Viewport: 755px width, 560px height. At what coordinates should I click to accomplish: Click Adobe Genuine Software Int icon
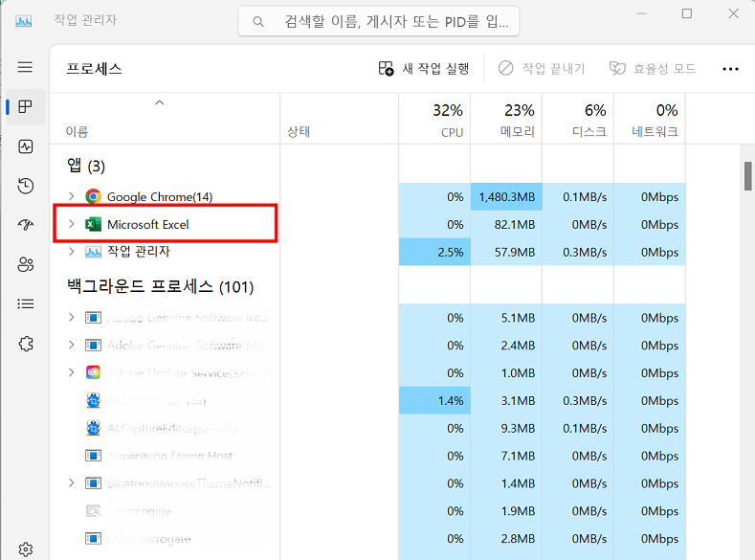coord(93,318)
